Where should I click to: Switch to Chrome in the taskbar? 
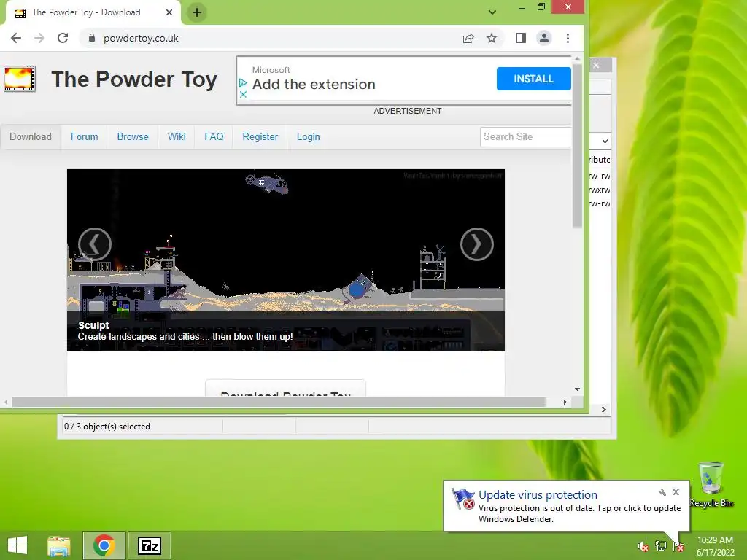[x=104, y=545]
